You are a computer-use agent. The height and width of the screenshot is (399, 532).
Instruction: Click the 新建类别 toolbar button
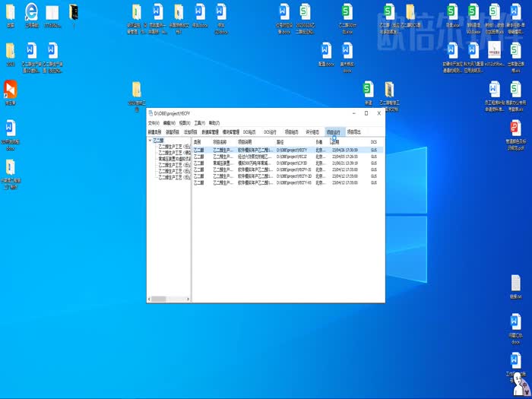pos(154,131)
